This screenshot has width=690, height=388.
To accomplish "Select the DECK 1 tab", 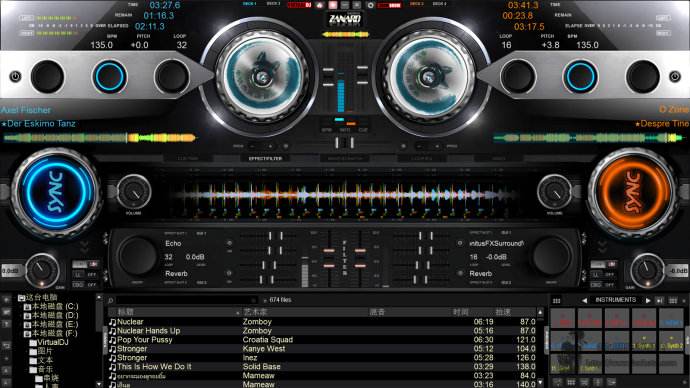I will click(250, 4).
